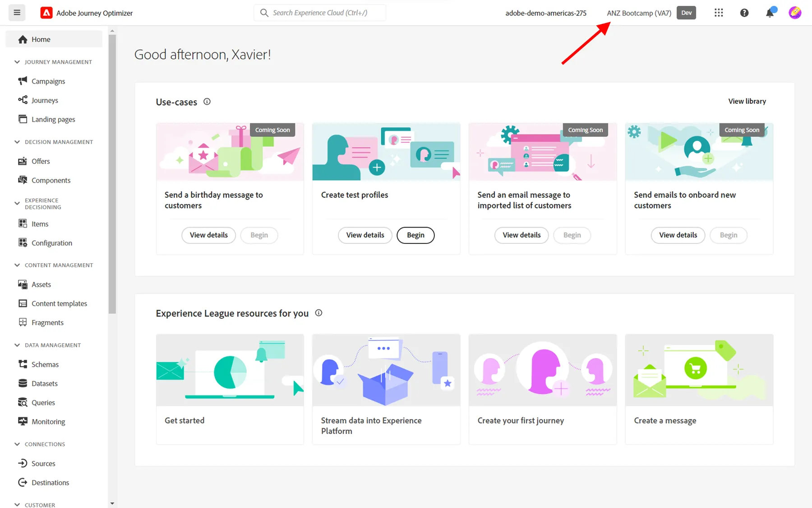Open the app switcher grid icon
Viewport: 812px width, 508px height.
point(719,13)
